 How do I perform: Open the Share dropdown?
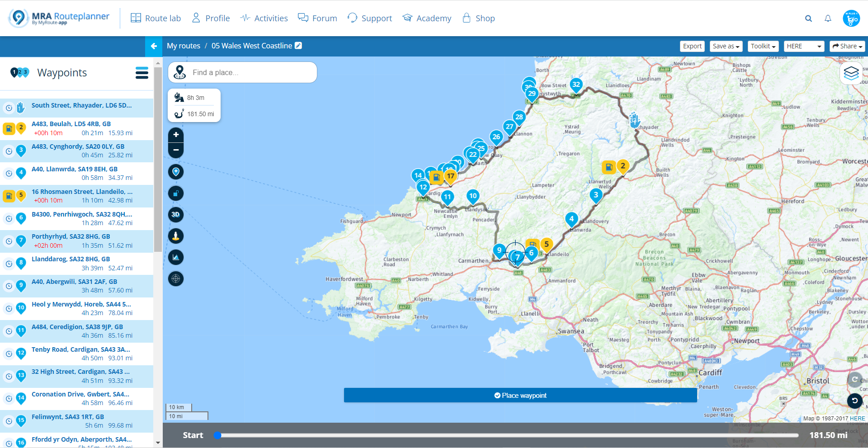click(847, 46)
